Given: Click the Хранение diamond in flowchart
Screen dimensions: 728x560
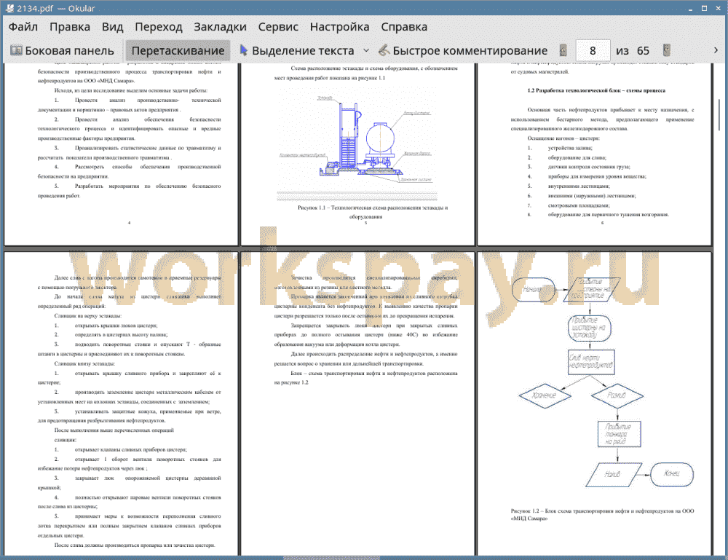Looking at the screenshot, I should [x=545, y=395].
